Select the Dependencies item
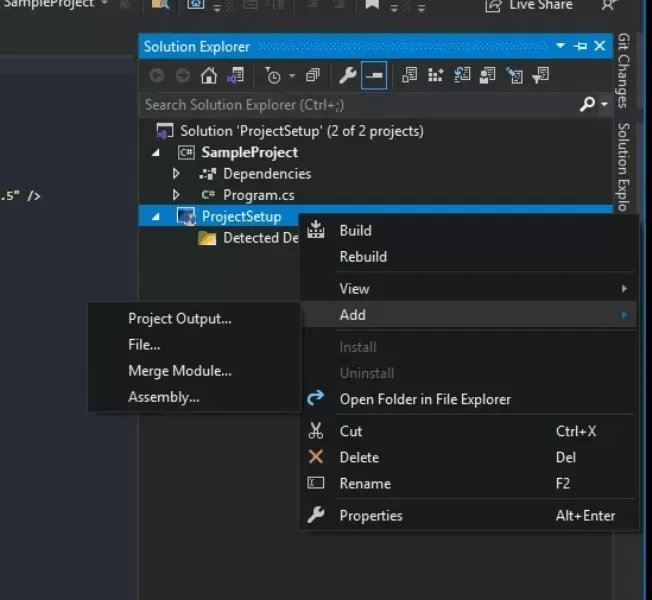This screenshot has width=652, height=600. pos(267,174)
